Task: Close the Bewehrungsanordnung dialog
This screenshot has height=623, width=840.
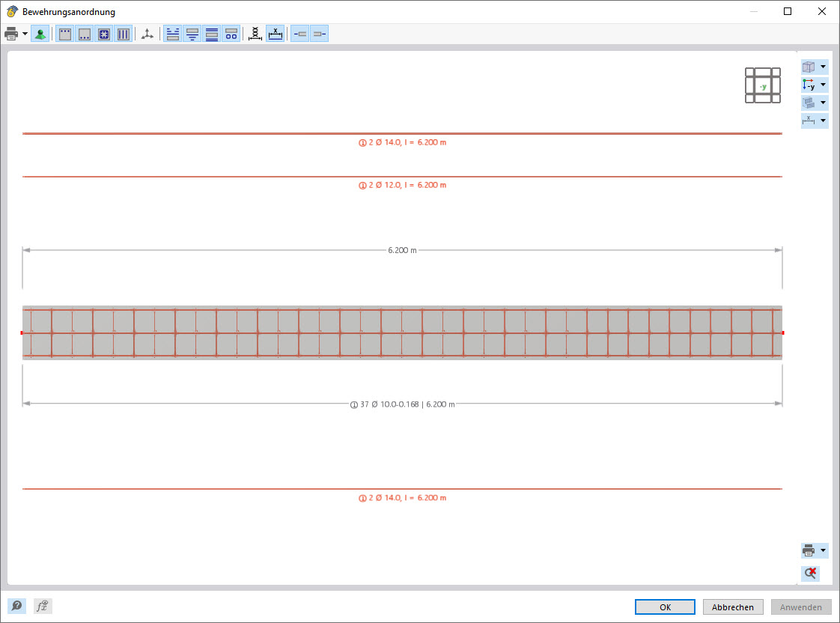Action: (822, 11)
